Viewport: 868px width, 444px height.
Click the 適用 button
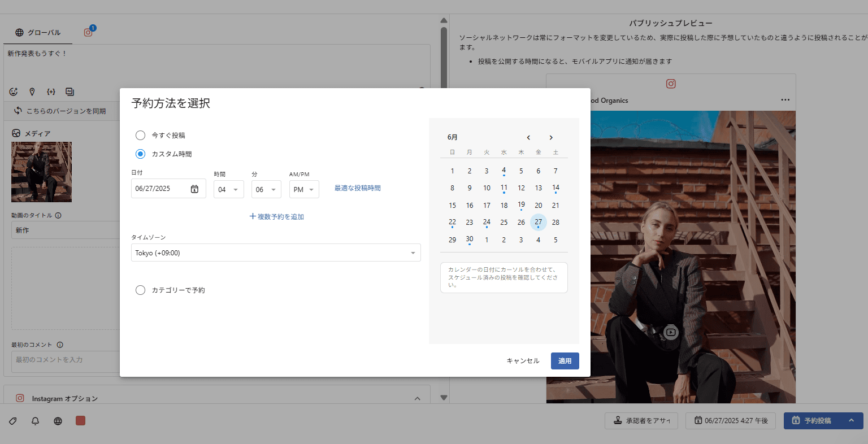click(565, 361)
